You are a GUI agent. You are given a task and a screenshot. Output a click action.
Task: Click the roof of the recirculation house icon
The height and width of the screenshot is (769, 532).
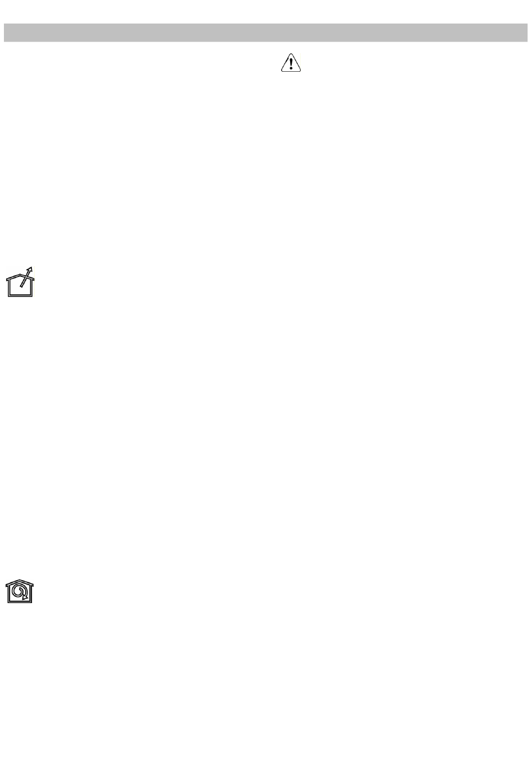tap(20, 582)
